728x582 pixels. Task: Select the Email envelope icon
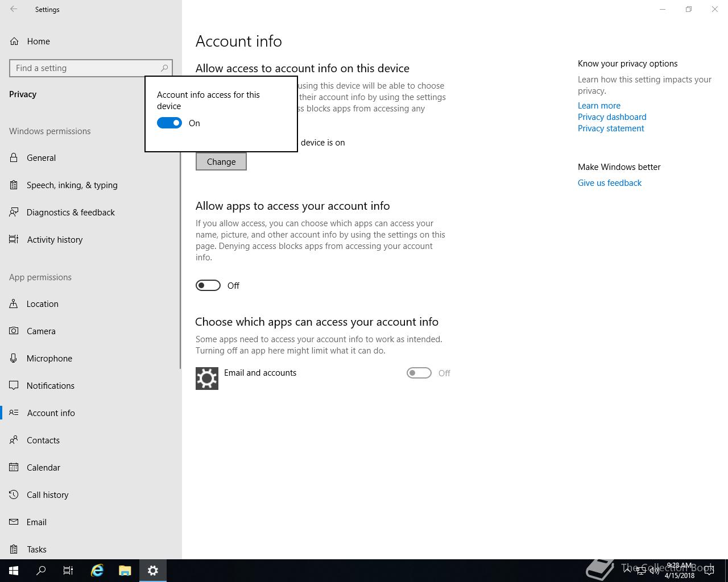click(x=14, y=522)
